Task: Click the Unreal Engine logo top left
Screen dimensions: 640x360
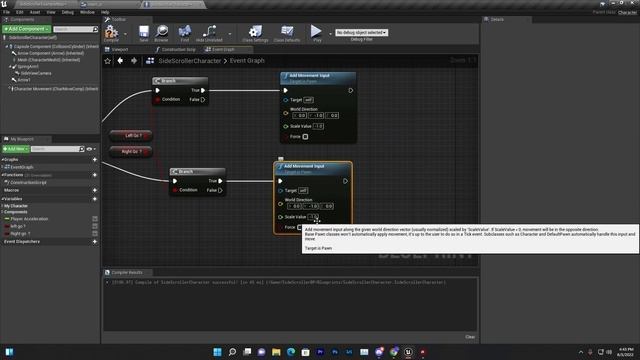Action: [4, 4]
